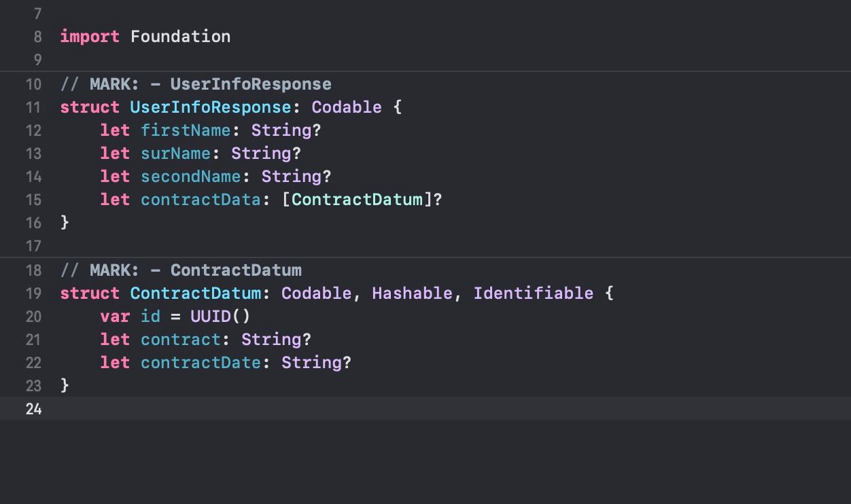Click the 'surName' property name

tap(175, 154)
